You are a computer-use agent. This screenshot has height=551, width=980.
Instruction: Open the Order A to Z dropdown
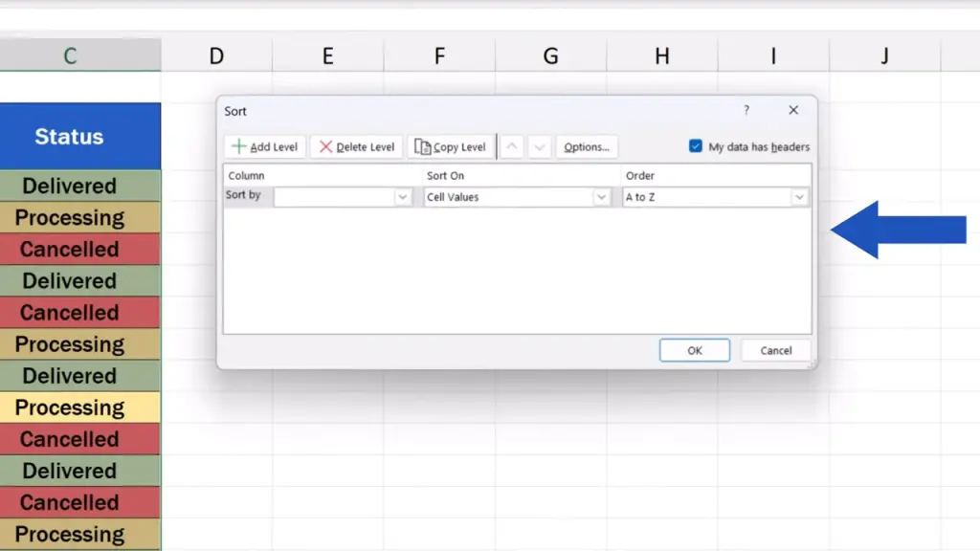click(x=799, y=197)
